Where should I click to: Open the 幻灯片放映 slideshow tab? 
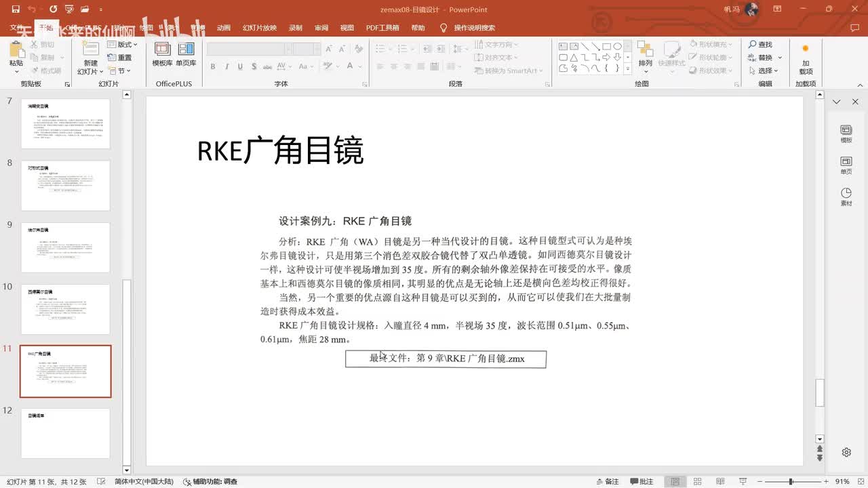[260, 28]
